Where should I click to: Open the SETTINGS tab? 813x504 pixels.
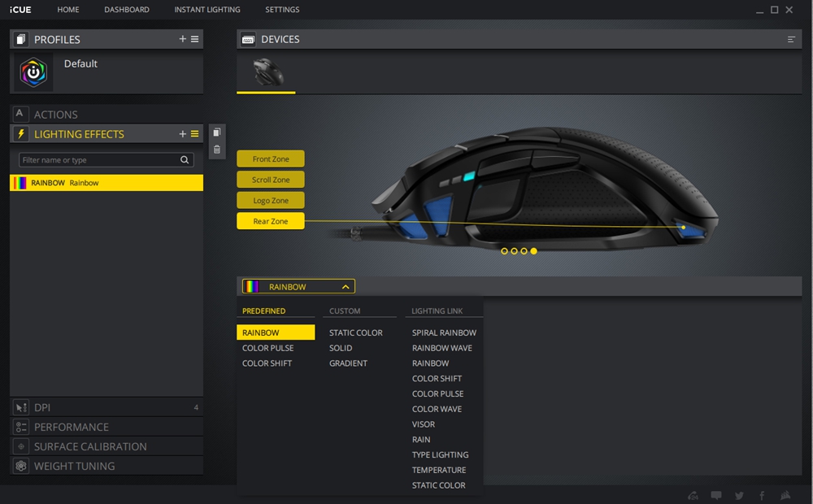point(282,9)
